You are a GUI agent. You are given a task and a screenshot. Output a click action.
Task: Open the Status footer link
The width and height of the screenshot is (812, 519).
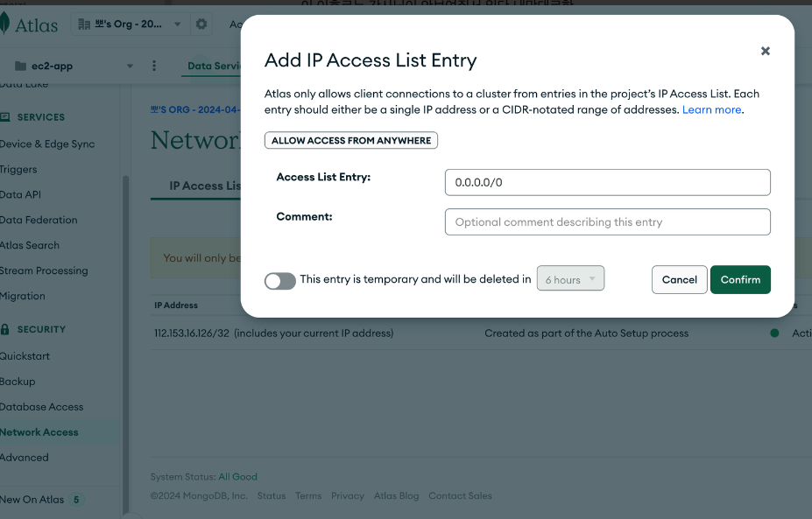[272, 495]
